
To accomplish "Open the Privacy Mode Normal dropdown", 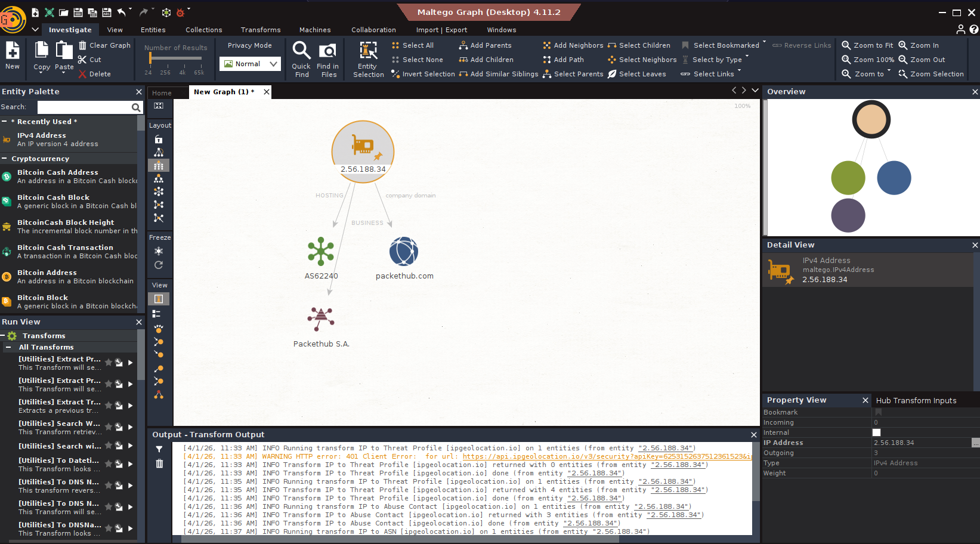I will point(250,64).
